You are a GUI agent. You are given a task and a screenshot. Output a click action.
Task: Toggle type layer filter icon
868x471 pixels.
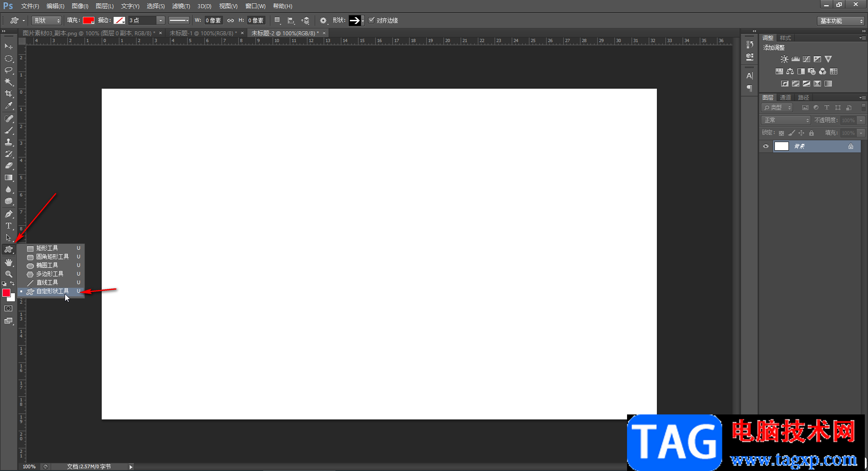click(x=827, y=108)
